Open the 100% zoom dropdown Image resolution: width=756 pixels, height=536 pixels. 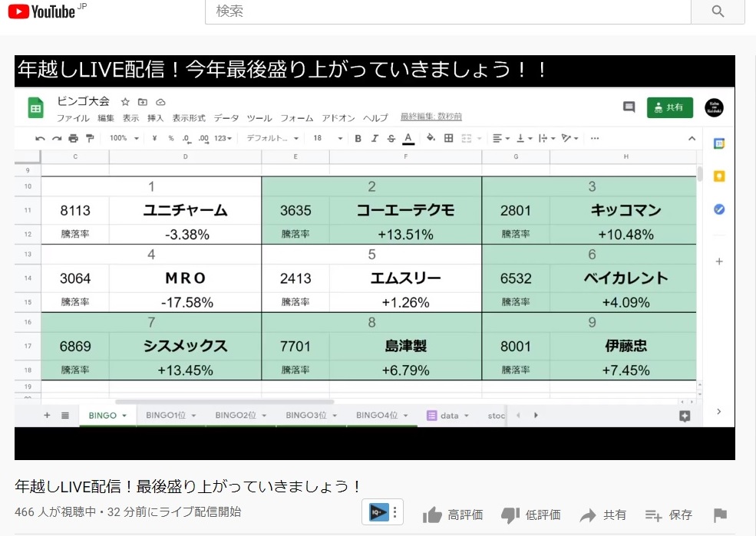(x=124, y=138)
